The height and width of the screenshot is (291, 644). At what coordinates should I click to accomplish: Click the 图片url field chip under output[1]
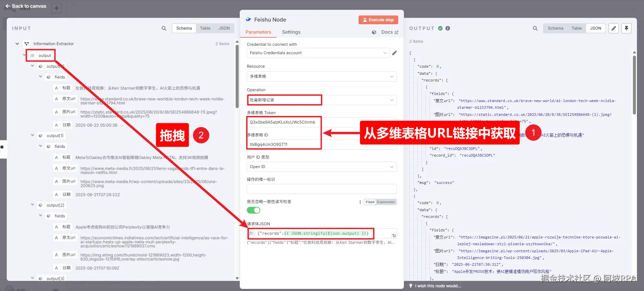coord(65,181)
